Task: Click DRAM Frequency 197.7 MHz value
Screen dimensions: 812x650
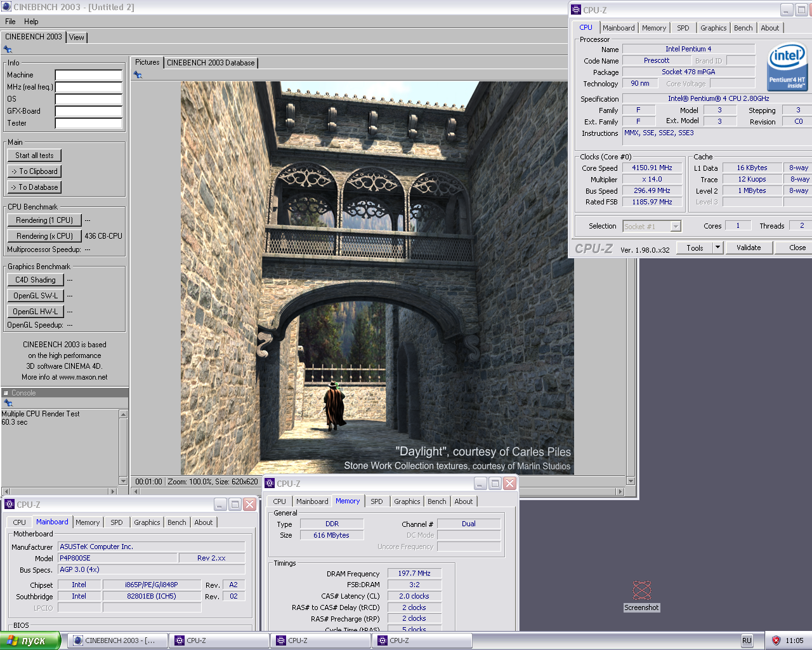Action: pyautogui.click(x=414, y=573)
